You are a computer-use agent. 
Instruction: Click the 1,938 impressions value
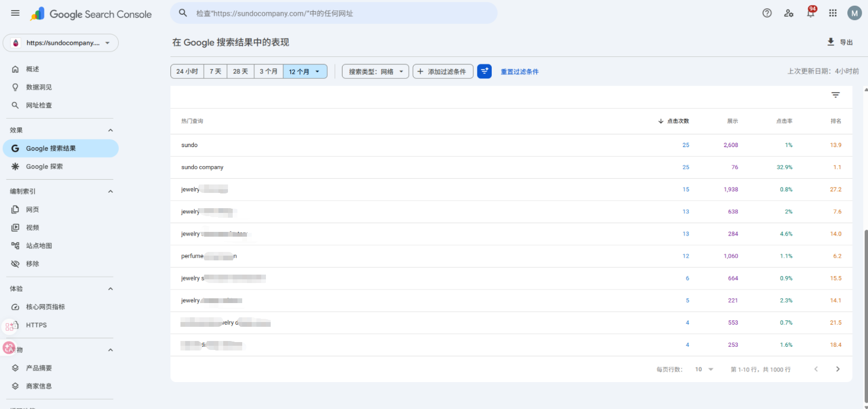click(731, 189)
